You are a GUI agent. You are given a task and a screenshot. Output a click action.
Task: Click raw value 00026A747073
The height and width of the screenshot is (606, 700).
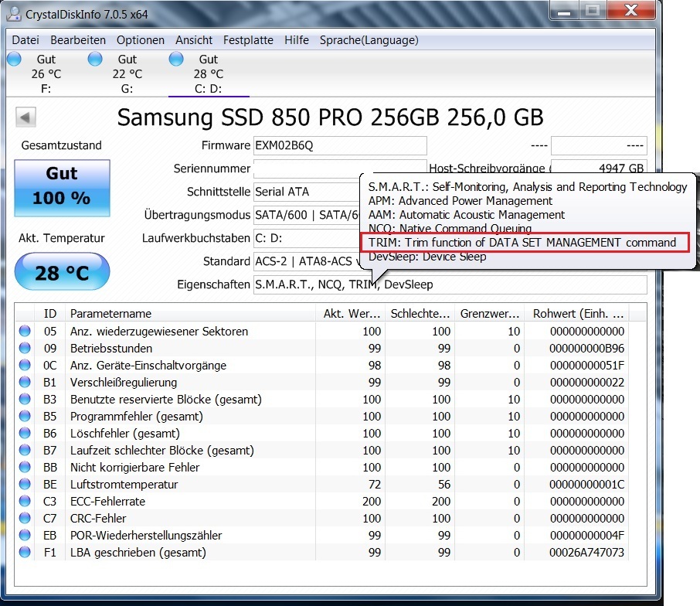586,552
